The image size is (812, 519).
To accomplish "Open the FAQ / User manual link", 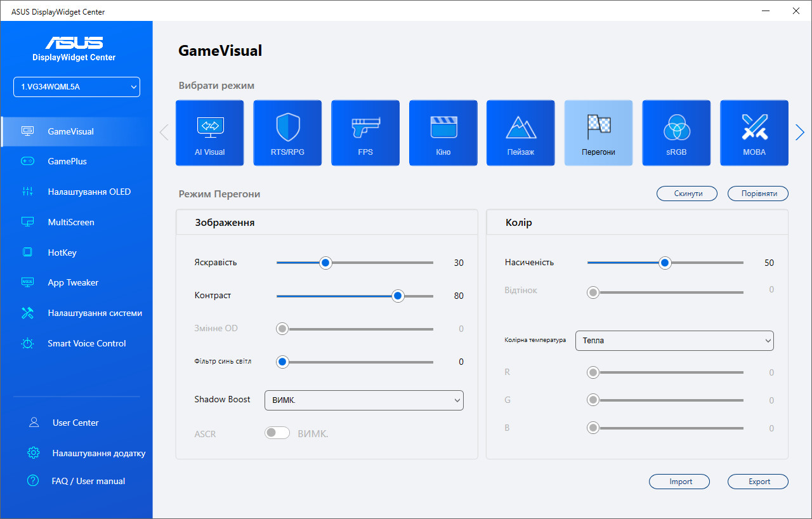I will 88,481.
